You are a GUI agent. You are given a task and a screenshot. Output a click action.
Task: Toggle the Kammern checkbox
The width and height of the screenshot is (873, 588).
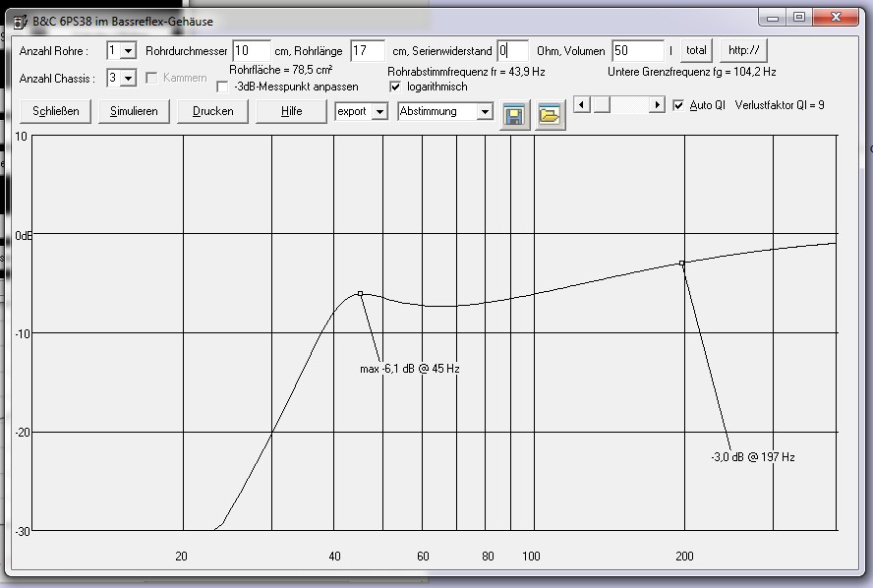point(151,78)
